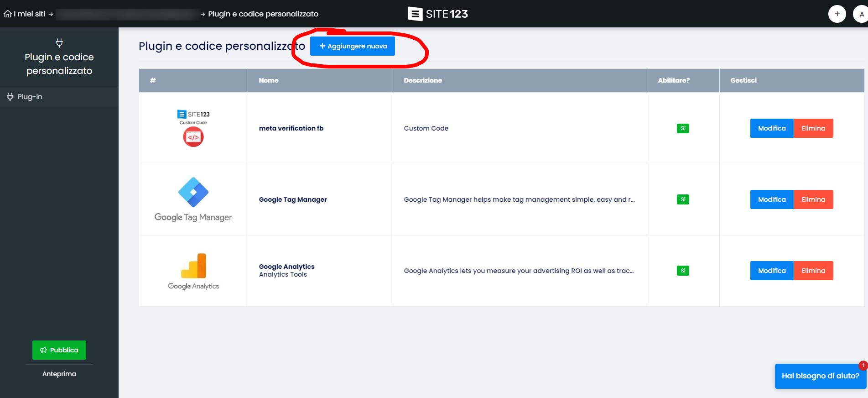
Task: Click Modifica for meta verification fb
Action: (x=772, y=128)
